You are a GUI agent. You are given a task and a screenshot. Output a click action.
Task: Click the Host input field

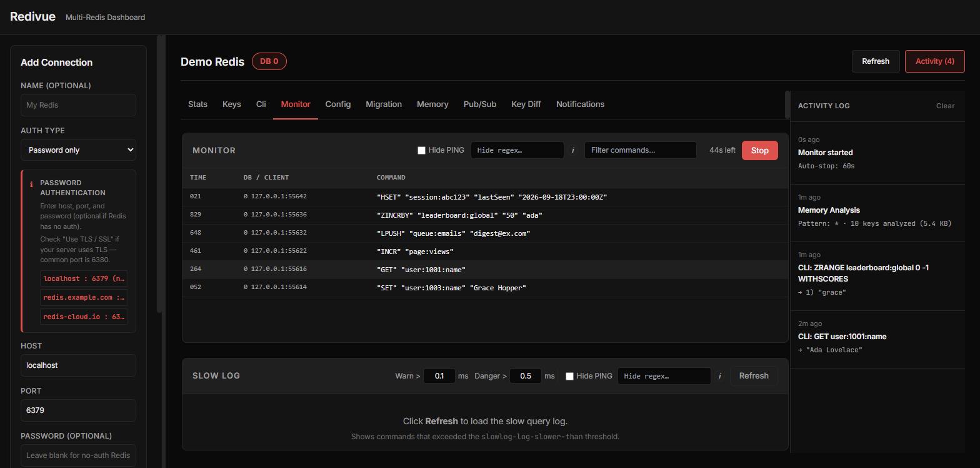pos(78,365)
